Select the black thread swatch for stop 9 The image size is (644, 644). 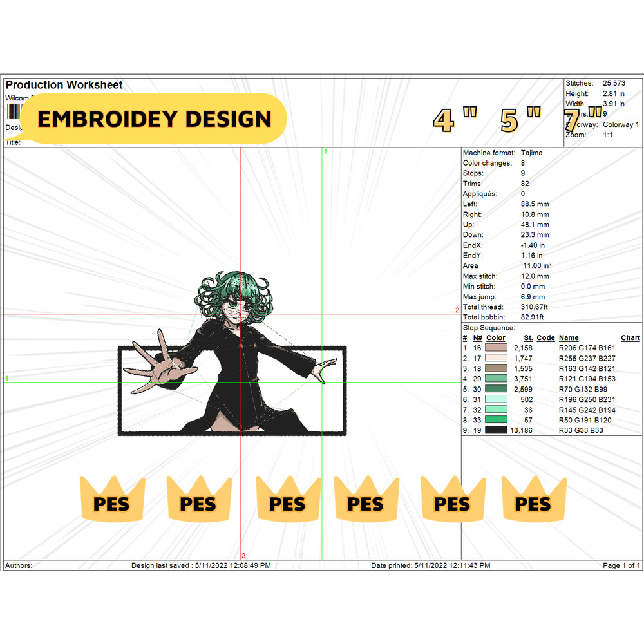(496, 430)
